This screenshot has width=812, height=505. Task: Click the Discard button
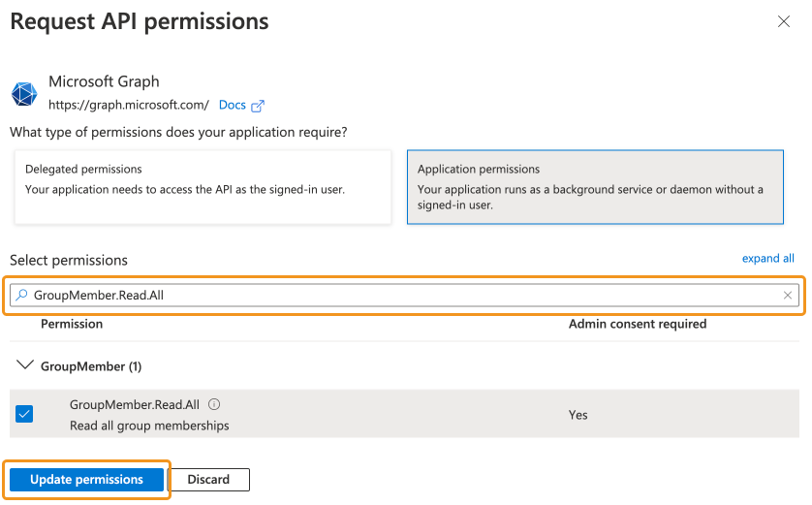point(208,480)
